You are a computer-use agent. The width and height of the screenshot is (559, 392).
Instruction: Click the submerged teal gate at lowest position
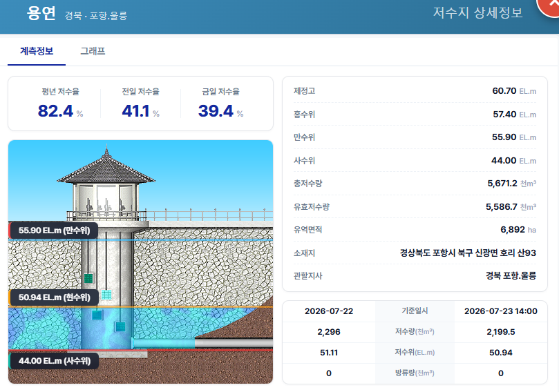(120, 326)
